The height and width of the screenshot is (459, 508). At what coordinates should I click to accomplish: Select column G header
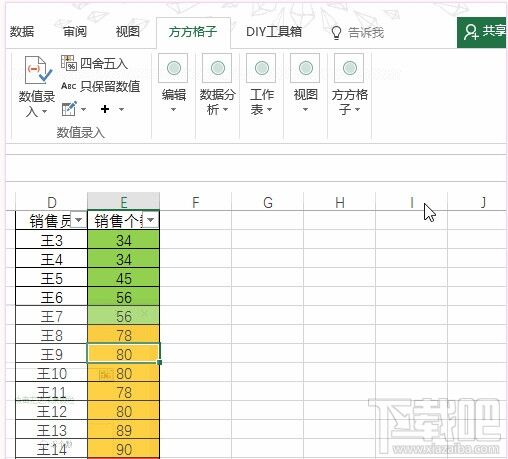pyautogui.click(x=268, y=202)
